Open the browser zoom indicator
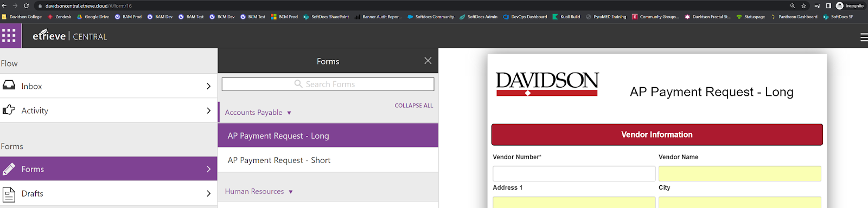868x208 pixels. point(793,5)
